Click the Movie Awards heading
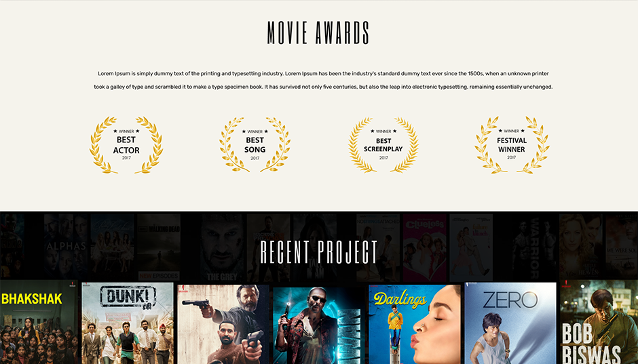 tap(318, 33)
